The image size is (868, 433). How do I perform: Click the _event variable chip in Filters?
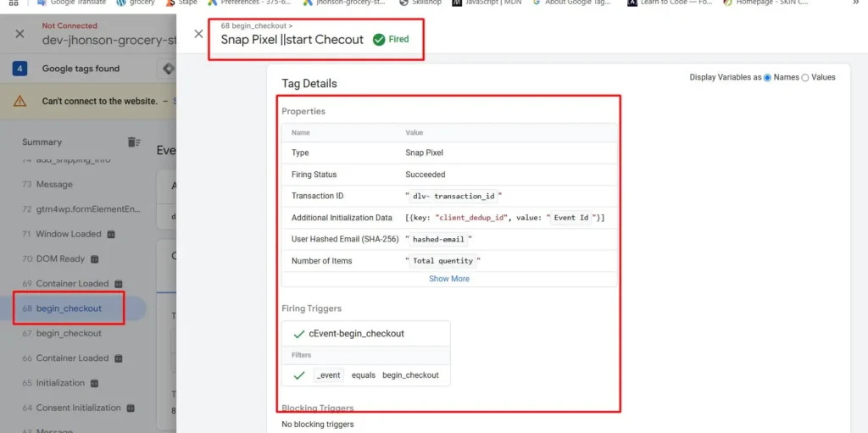[329, 375]
